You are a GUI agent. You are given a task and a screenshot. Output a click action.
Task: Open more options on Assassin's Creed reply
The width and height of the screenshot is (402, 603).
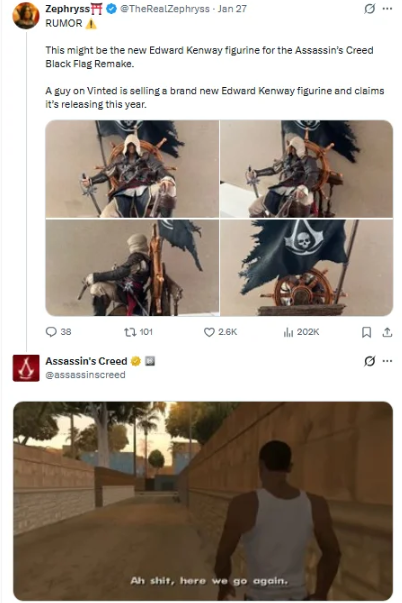[387, 361]
